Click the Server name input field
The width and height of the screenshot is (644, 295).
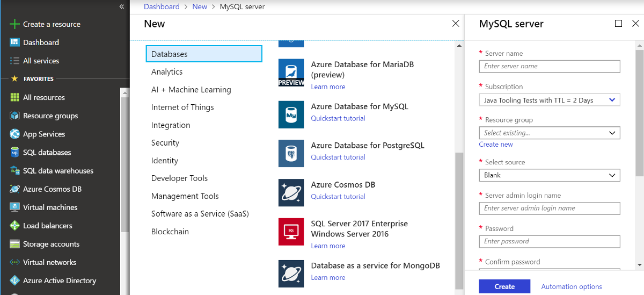(x=550, y=66)
